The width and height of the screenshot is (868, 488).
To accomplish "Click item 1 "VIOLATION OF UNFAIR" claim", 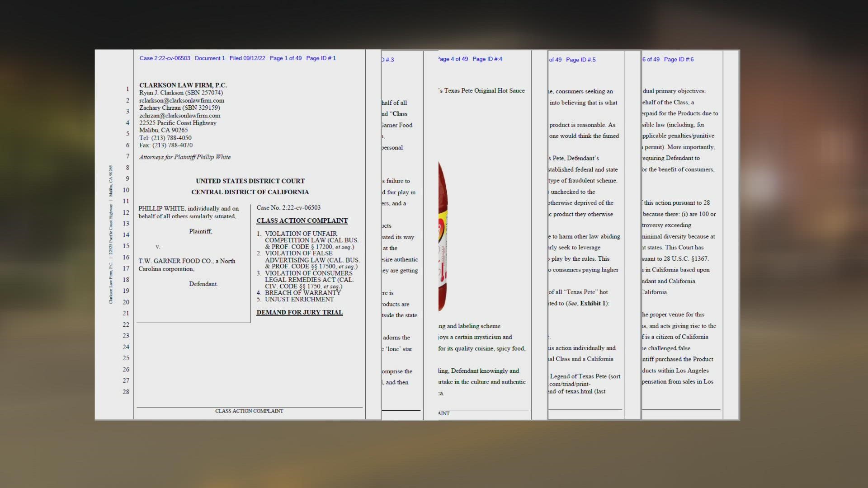I will pos(301,234).
